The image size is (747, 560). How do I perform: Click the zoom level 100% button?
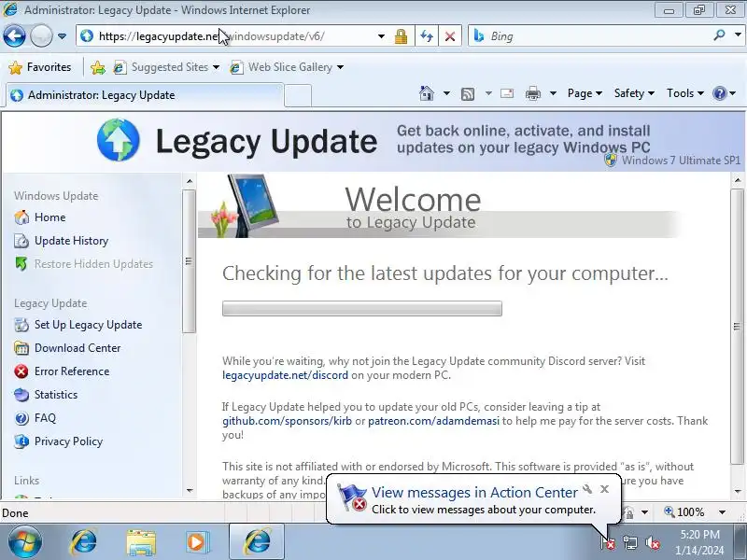point(684,512)
